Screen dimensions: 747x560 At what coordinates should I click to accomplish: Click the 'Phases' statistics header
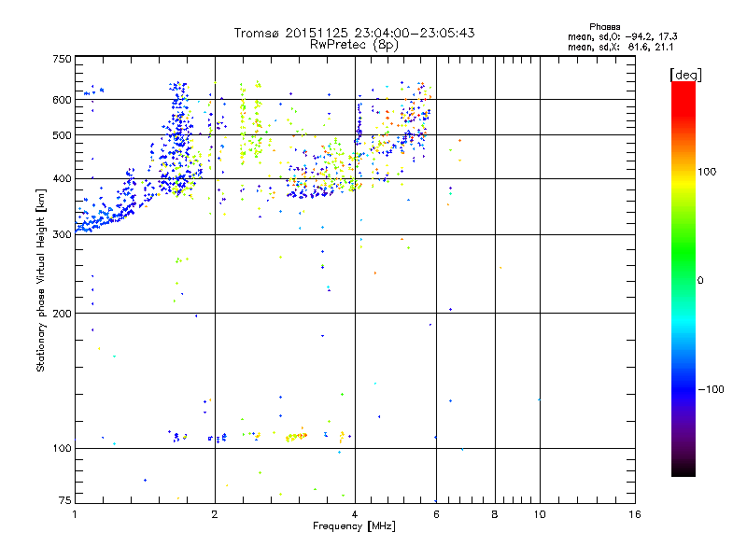[604, 27]
